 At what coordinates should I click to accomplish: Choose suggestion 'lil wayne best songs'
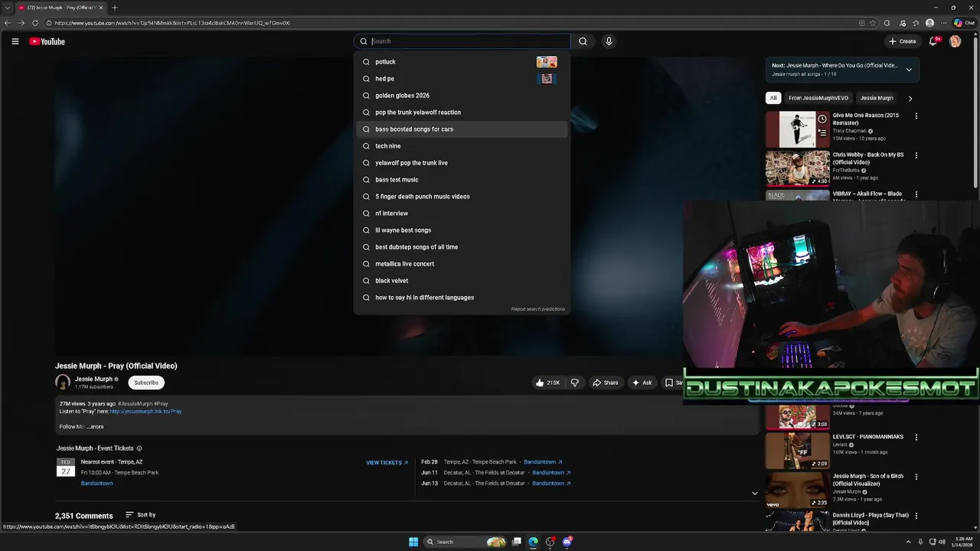[x=462, y=230]
